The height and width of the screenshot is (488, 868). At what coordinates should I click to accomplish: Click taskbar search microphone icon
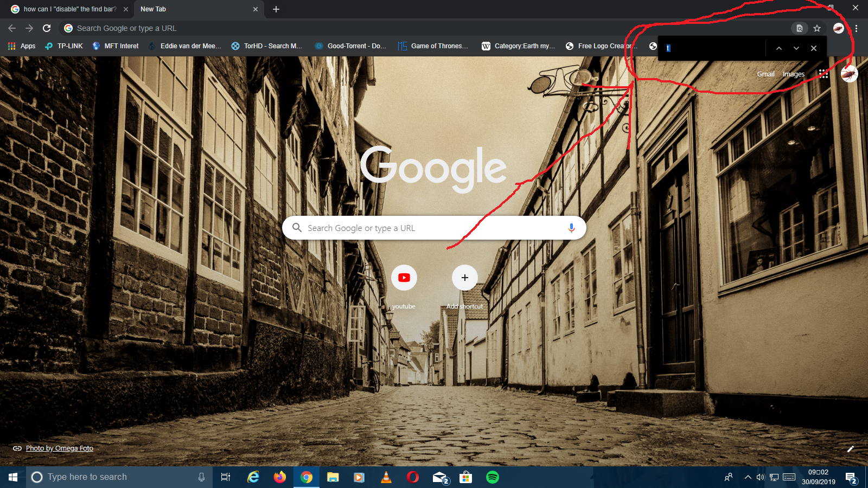pos(201,477)
